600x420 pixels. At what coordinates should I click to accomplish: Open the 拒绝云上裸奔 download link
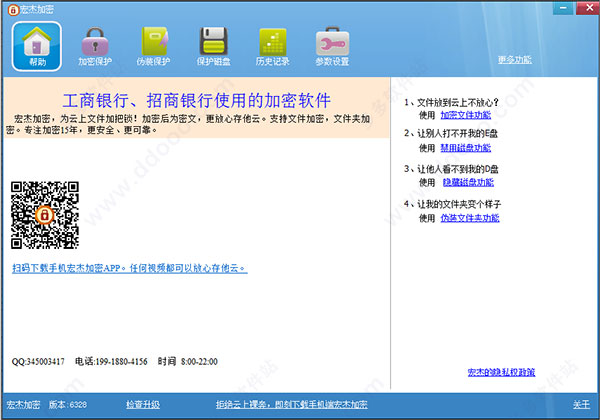292,404
